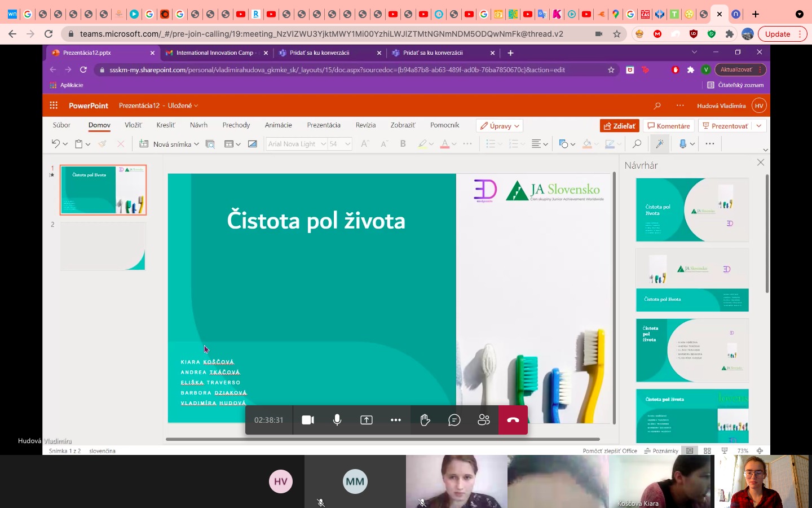Image resolution: width=812 pixels, height=508 pixels.
Task: Toggle the Teams meeting camera
Action: (x=308, y=420)
